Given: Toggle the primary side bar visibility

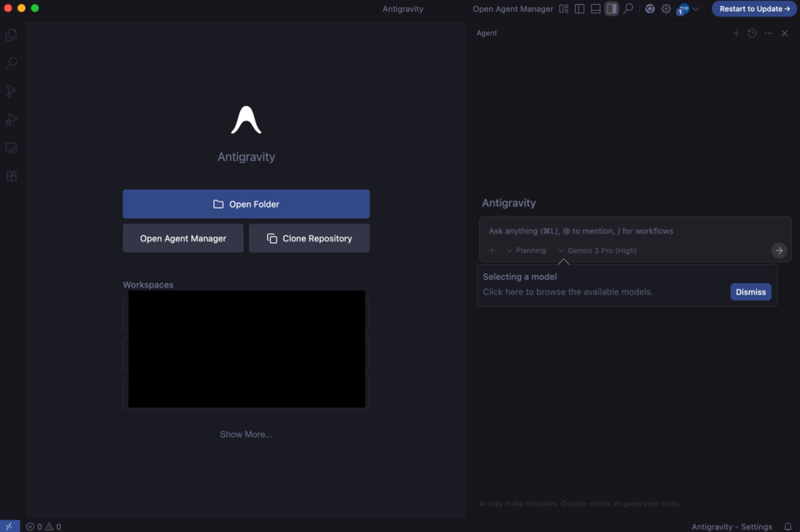Looking at the screenshot, I should click(x=579, y=9).
